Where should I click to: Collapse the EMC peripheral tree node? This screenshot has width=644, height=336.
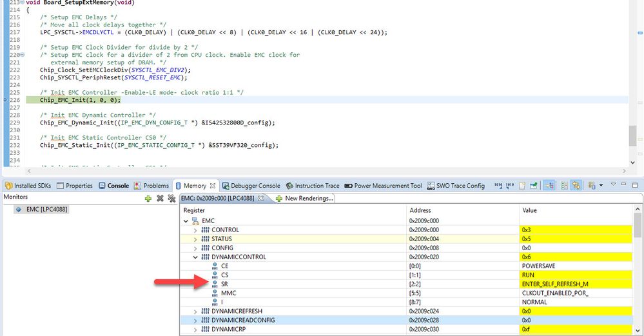click(186, 221)
